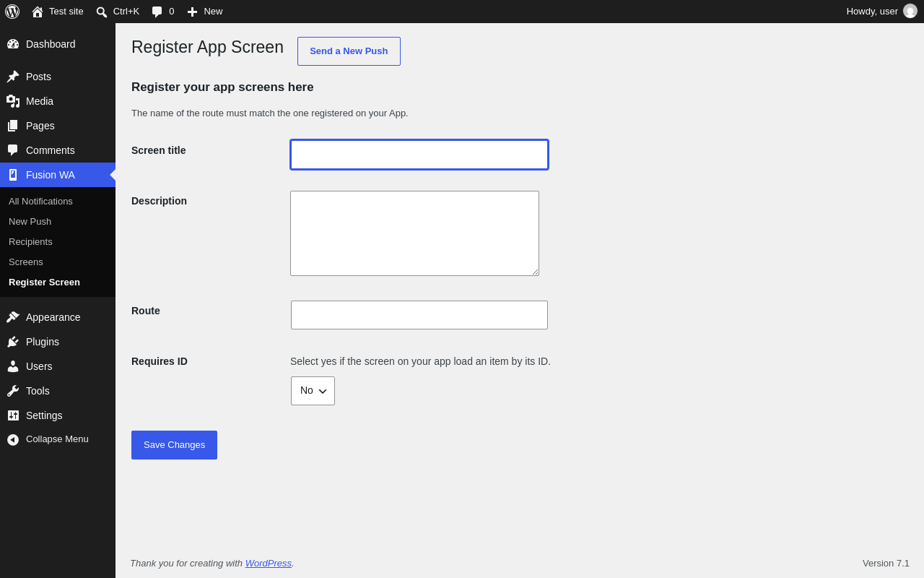The image size is (924, 578).
Task: Click the Appearance paintbrush icon
Action: click(x=13, y=317)
